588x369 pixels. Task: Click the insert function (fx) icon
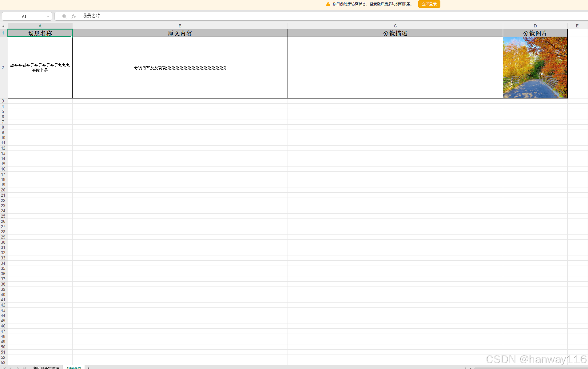coord(73,16)
